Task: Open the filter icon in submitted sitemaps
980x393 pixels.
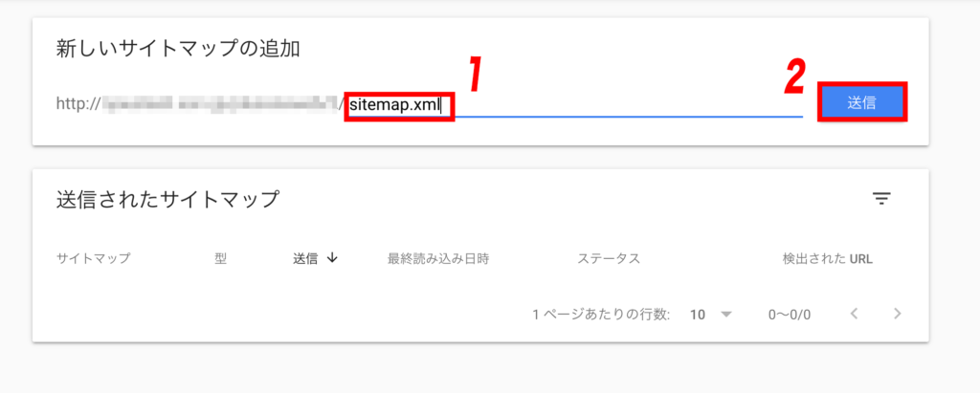Action: click(881, 199)
